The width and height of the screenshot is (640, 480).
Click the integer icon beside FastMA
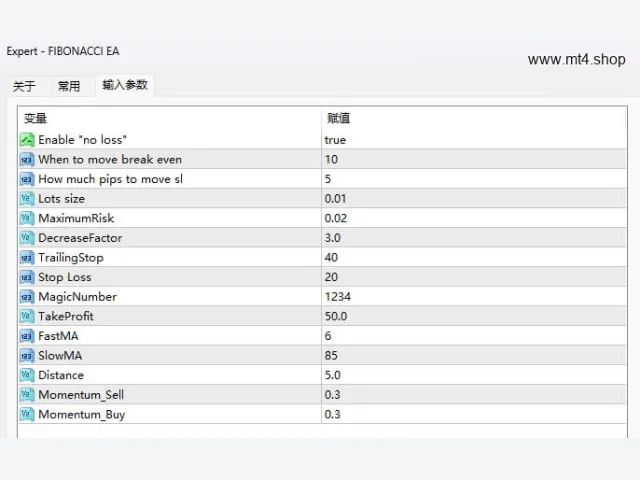(27, 336)
